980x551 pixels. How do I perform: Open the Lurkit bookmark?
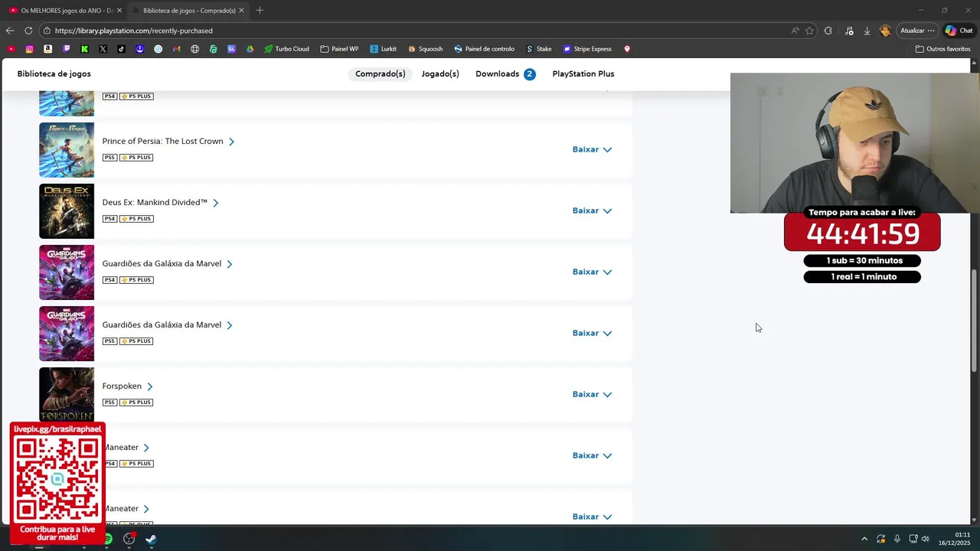(383, 49)
